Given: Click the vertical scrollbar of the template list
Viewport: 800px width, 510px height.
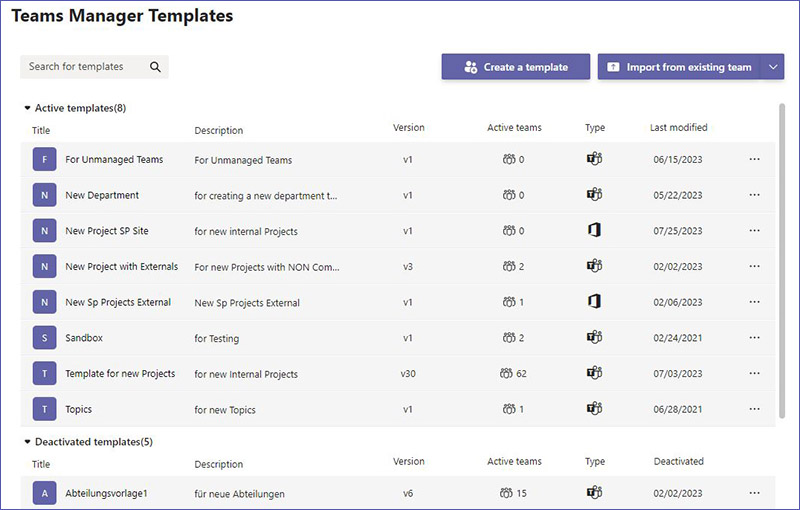Looking at the screenshot, I should [782, 260].
